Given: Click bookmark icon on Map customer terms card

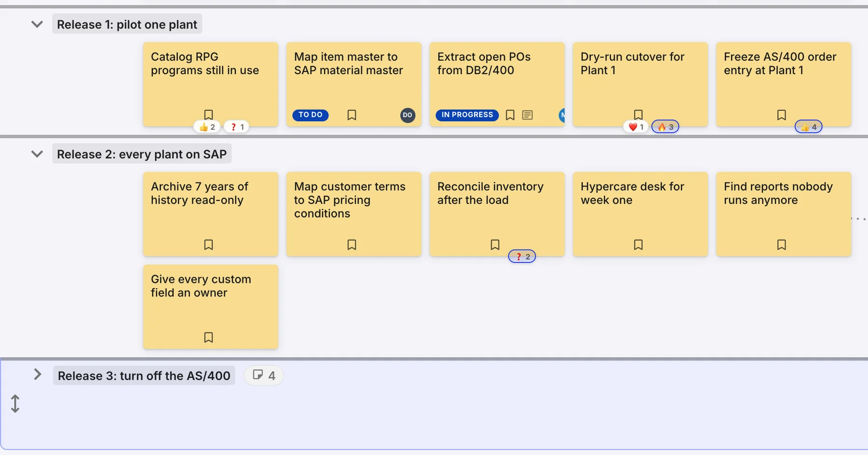Looking at the screenshot, I should point(352,245).
